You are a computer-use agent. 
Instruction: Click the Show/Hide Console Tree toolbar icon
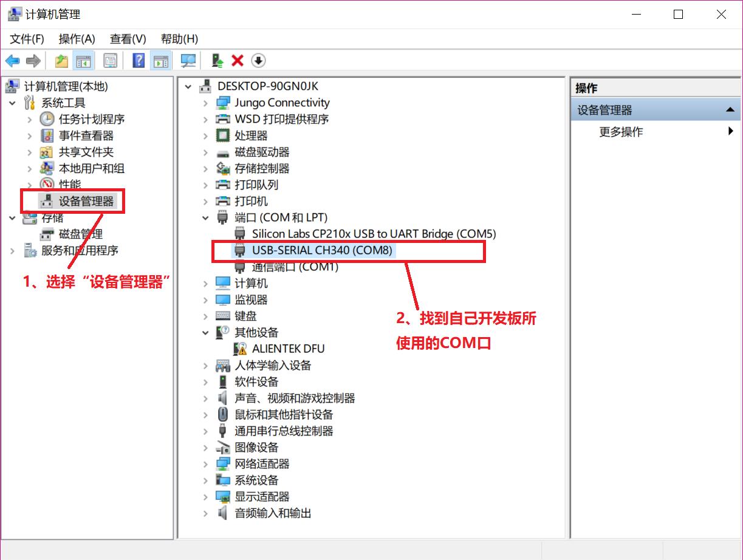coord(84,60)
